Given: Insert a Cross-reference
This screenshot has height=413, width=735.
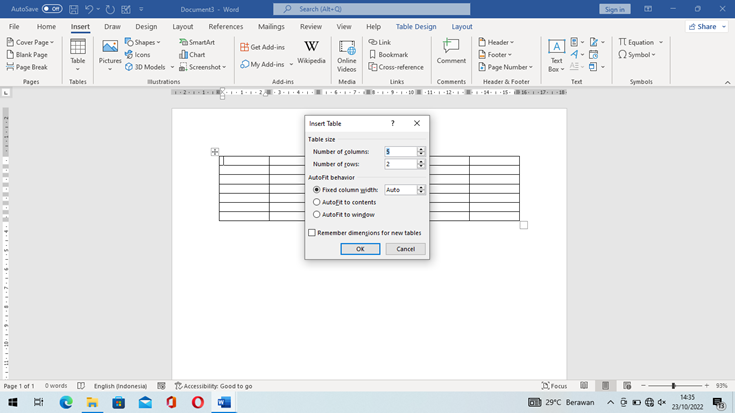Looking at the screenshot, I should (x=396, y=67).
